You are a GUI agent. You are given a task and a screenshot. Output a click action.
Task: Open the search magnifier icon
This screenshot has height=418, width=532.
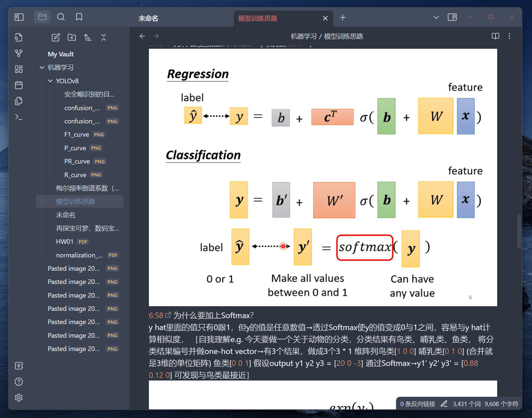click(61, 17)
